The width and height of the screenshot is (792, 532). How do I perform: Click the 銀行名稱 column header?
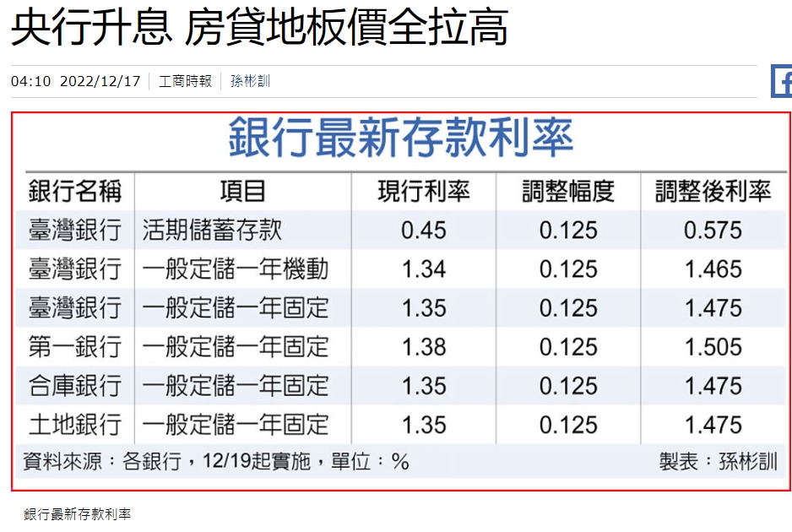coord(75,192)
